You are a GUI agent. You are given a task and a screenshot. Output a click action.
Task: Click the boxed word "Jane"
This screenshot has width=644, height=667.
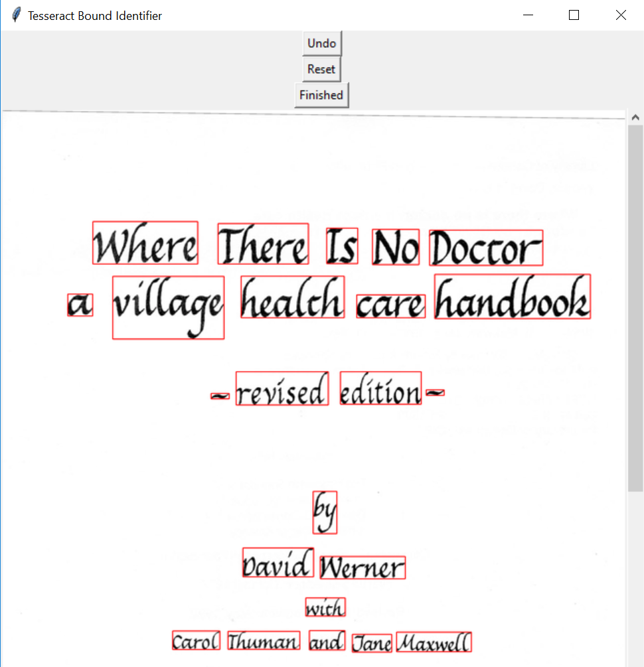coord(372,642)
